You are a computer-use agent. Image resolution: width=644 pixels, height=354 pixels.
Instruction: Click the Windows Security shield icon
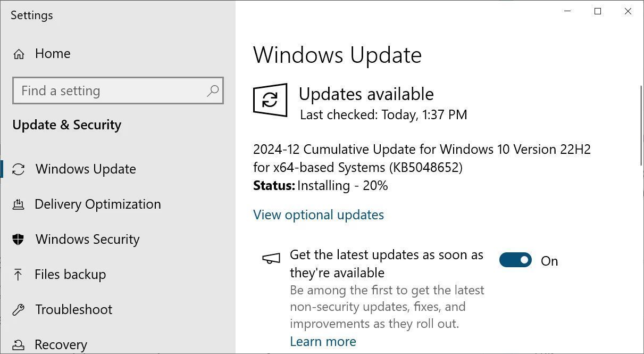point(19,240)
